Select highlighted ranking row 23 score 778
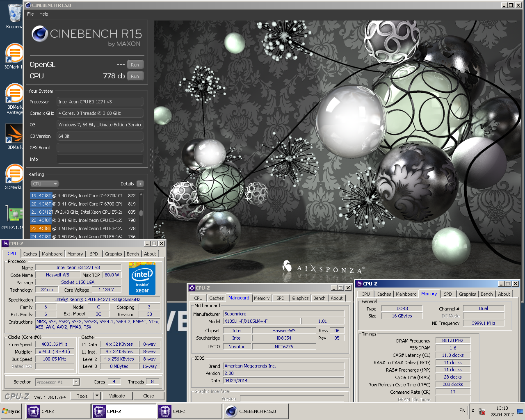Screen dimensions: 525x420 click(x=83, y=228)
